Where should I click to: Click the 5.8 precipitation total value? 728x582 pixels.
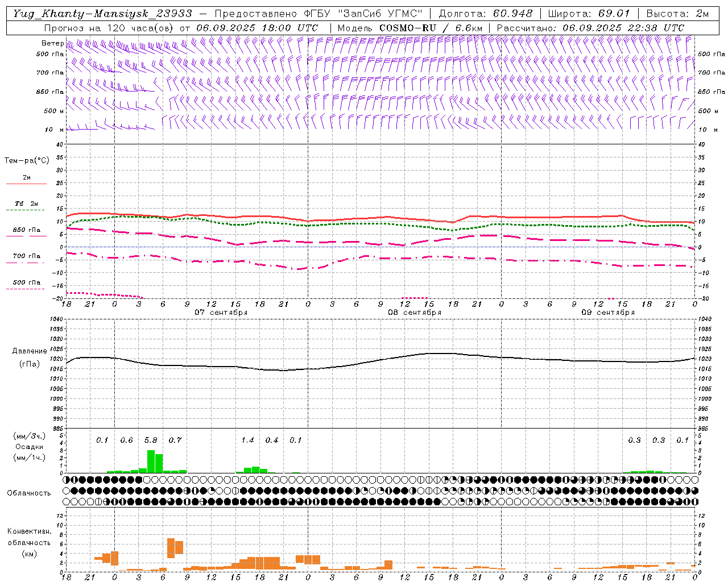click(151, 440)
